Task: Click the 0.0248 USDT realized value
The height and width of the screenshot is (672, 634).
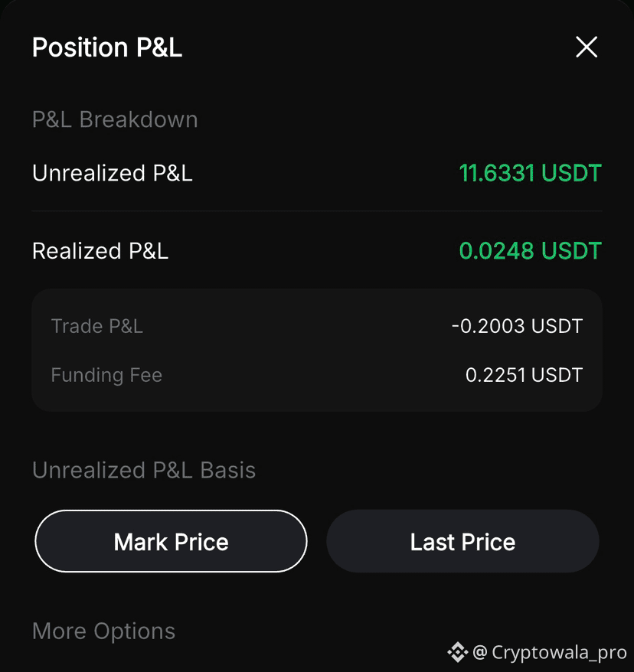Action: point(531,251)
